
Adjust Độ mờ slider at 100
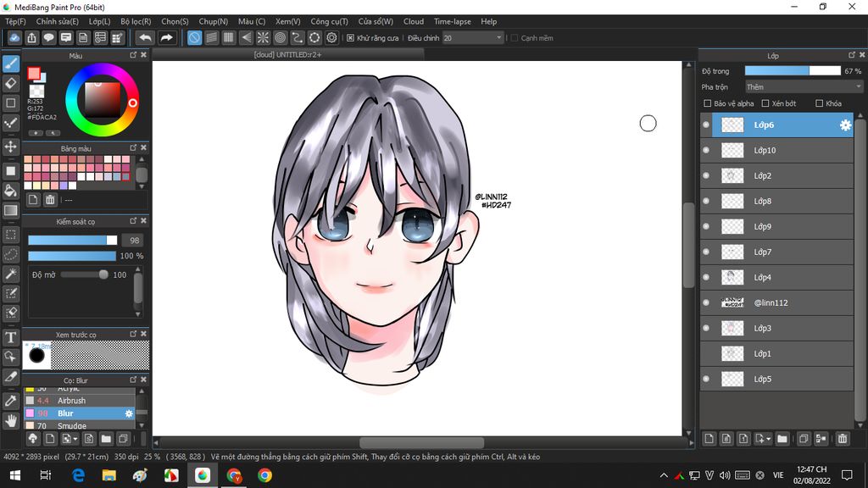click(x=84, y=274)
